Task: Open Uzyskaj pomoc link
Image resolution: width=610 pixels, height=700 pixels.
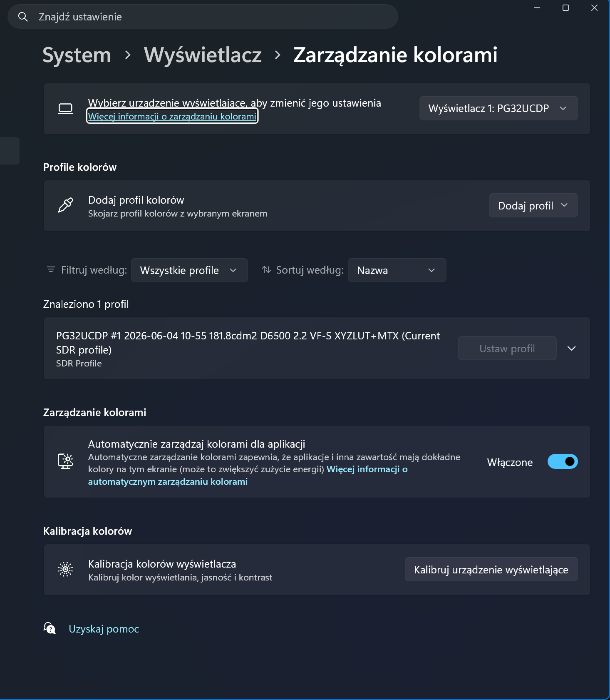Action: 104,629
